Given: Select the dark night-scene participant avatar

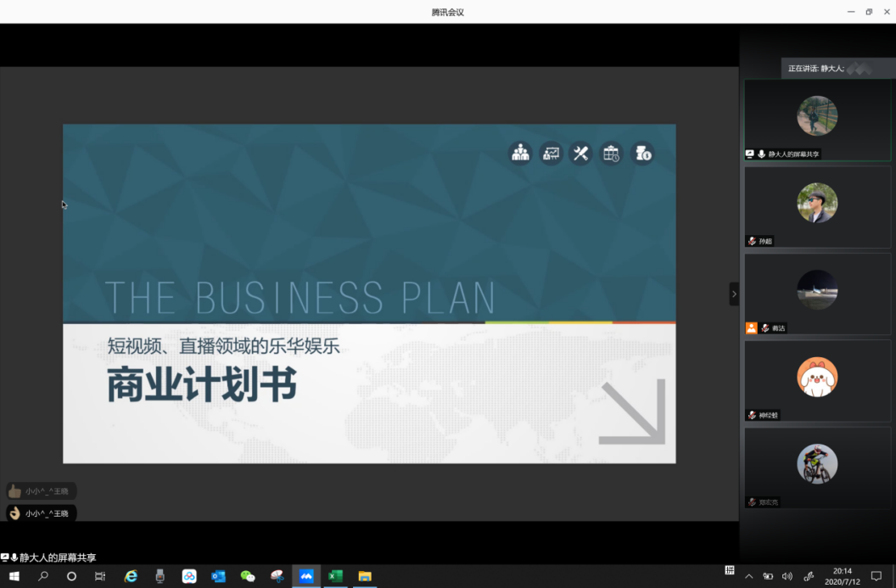Looking at the screenshot, I should (x=817, y=289).
